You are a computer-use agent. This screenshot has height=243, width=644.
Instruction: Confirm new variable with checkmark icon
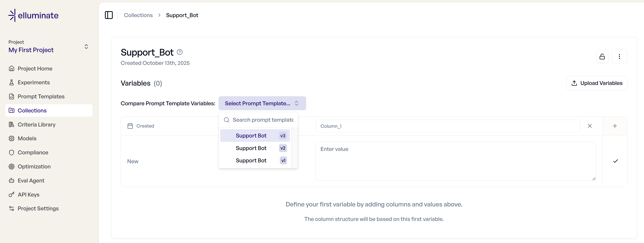coord(615,161)
